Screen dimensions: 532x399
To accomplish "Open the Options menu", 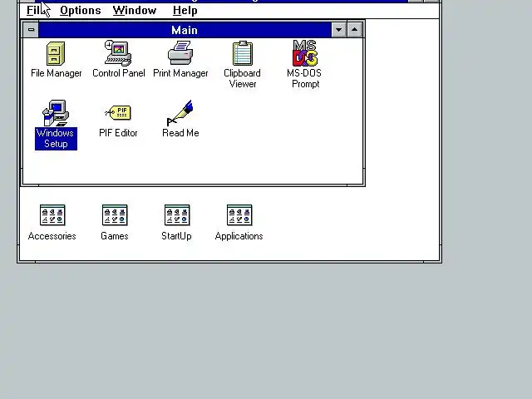I will click(x=81, y=11).
